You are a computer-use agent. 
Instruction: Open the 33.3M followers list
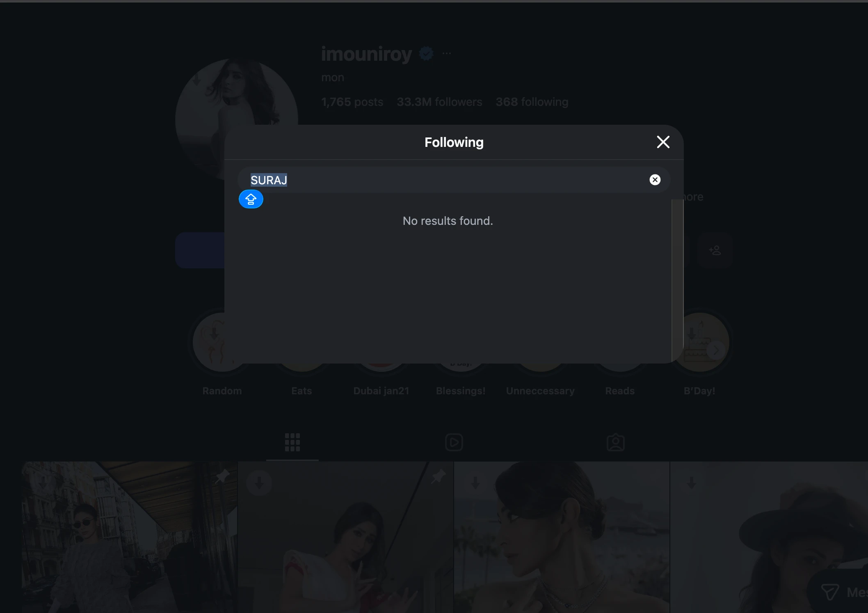439,102
